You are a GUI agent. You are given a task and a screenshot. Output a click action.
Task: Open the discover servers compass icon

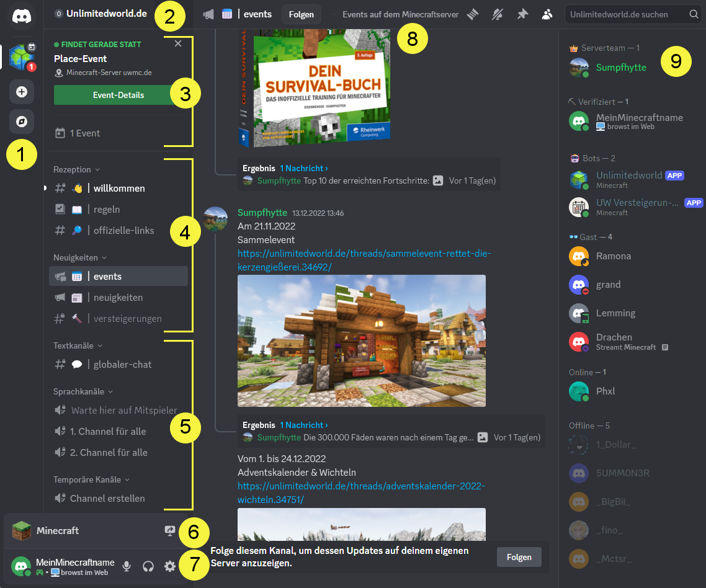(22, 122)
